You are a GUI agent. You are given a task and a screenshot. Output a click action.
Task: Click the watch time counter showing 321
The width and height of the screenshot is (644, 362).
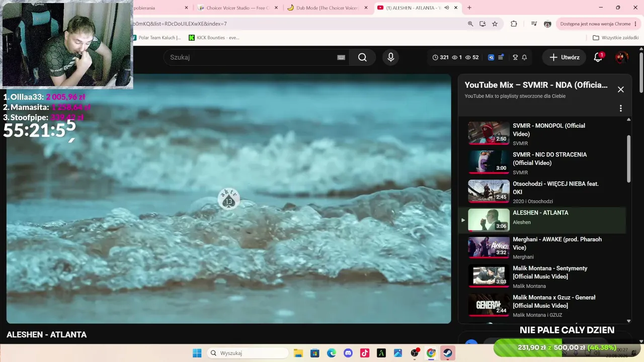coord(440,57)
